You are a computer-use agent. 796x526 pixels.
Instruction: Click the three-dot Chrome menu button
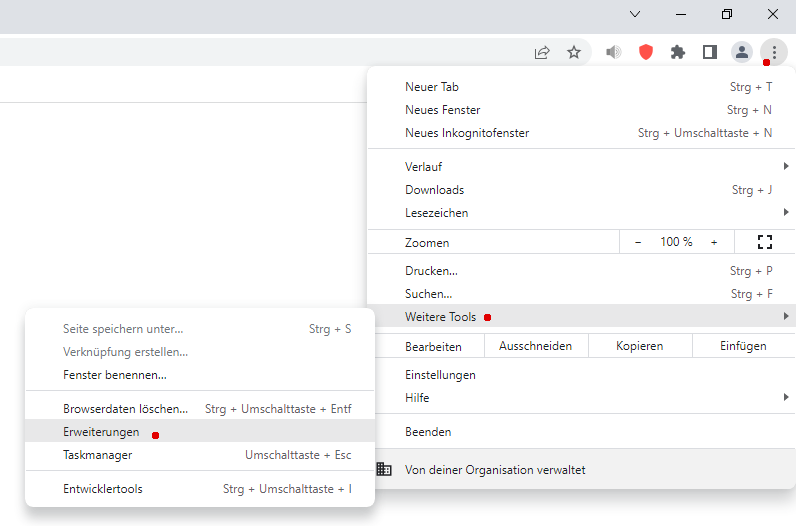[774, 52]
